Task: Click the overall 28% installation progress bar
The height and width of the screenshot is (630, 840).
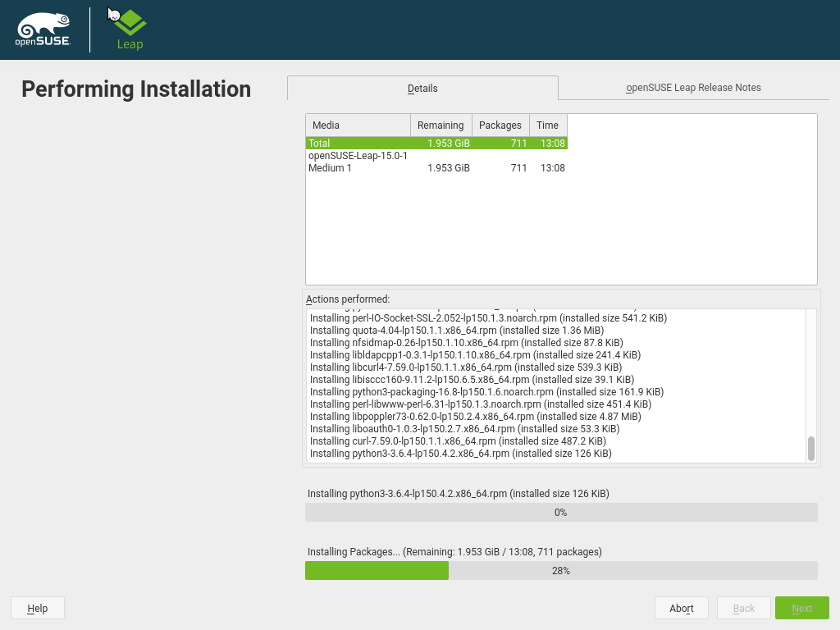Action: click(561, 571)
